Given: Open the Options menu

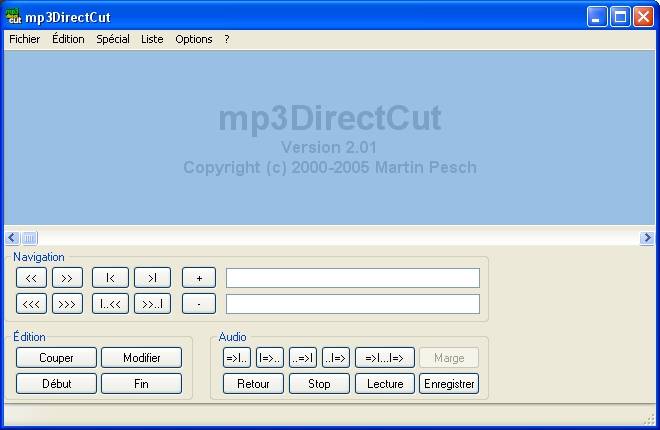Looking at the screenshot, I should coord(194,39).
